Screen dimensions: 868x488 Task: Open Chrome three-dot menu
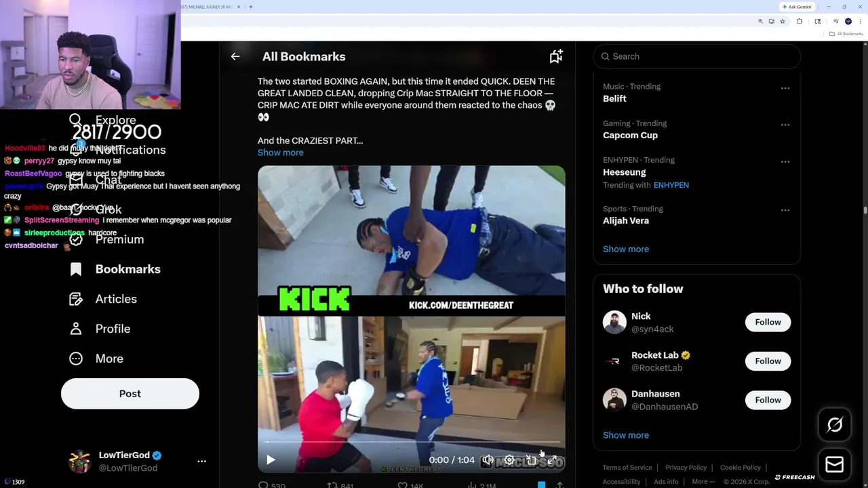pos(861,22)
